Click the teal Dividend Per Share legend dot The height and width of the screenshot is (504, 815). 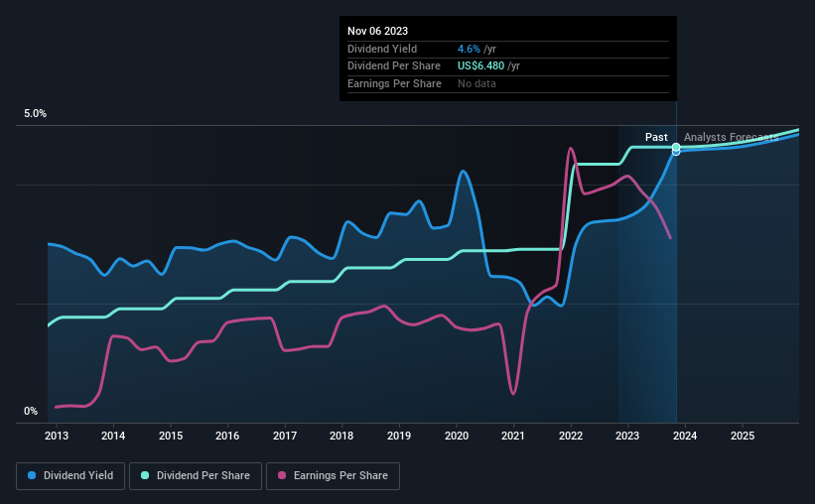tap(145, 475)
